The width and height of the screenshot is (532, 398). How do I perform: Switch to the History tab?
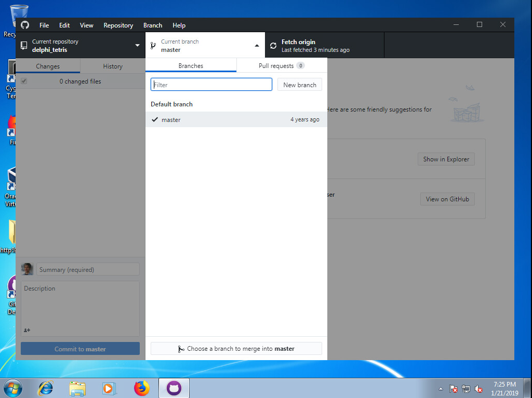click(113, 66)
